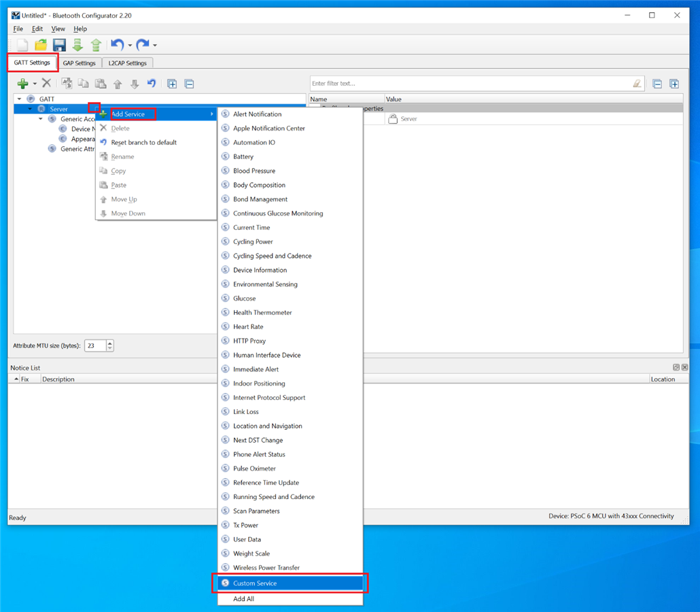Click the Rename icon in GATT toolbar
This screenshot has height=612, width=700.
(67, 83)
